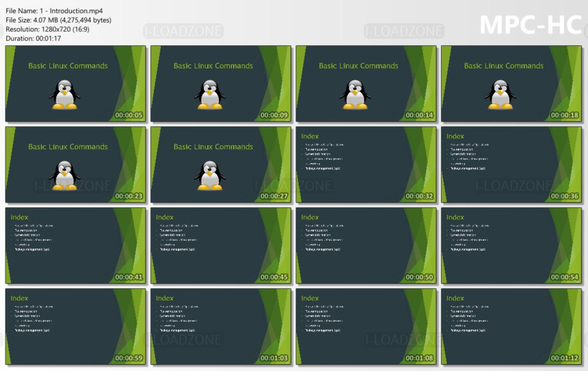Click the Index frame stamped 00:00:36
Viewport: 588px width, 371px height.
coord(511,165)
